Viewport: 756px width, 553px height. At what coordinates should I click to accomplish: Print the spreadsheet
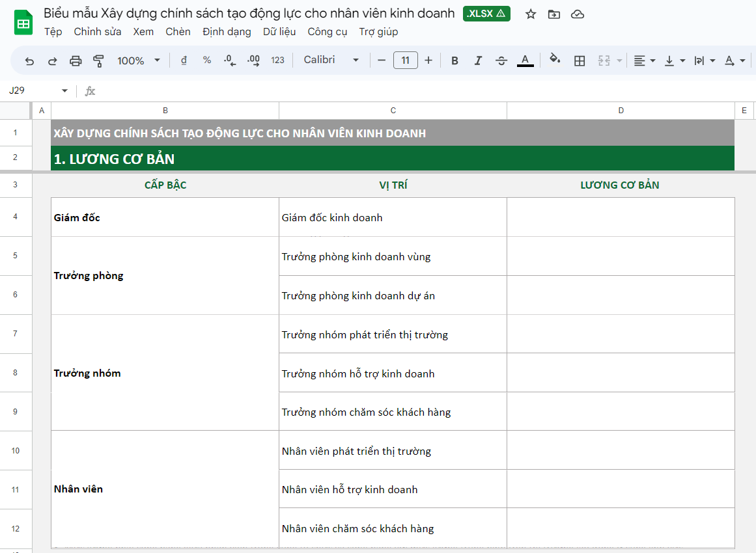pyautogui.click(x=76, y=61)
